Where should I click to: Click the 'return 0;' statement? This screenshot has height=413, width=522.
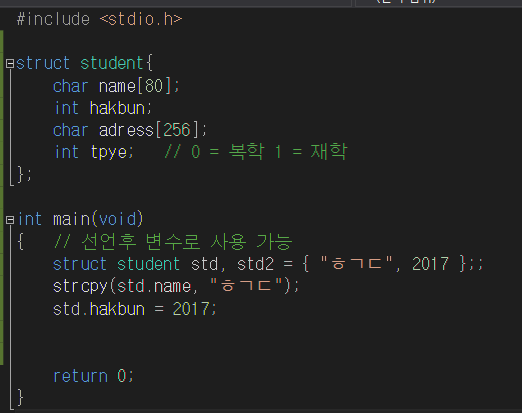[94, 376]
